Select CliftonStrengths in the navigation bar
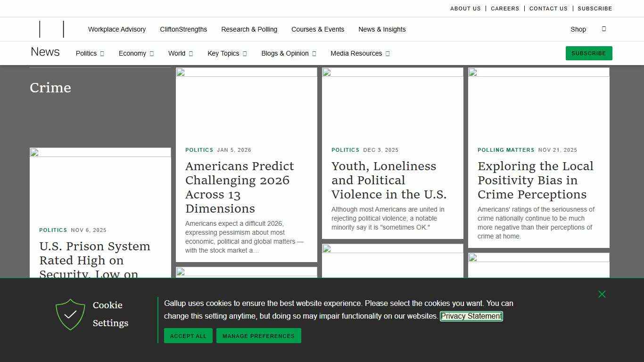The height and width of the screenshot is (362, 644). point(183,29)
